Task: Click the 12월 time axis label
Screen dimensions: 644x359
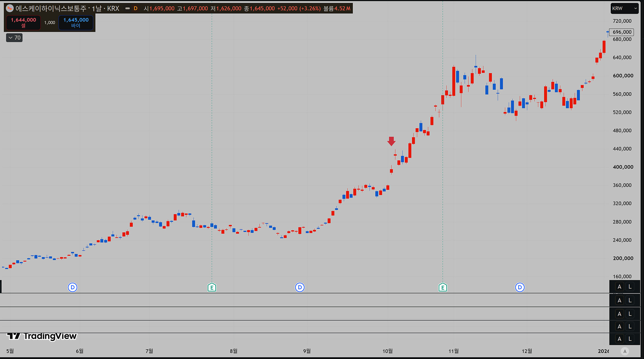Action: pos(527,351)
